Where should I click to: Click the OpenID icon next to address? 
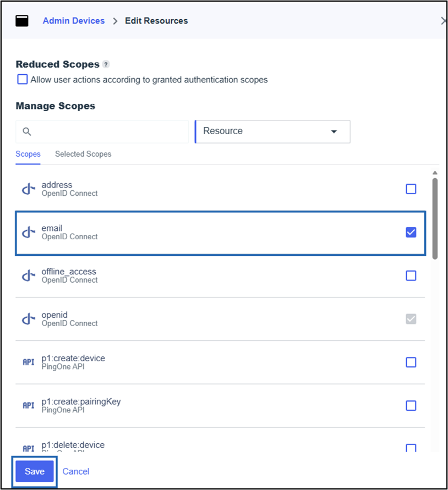29,189
